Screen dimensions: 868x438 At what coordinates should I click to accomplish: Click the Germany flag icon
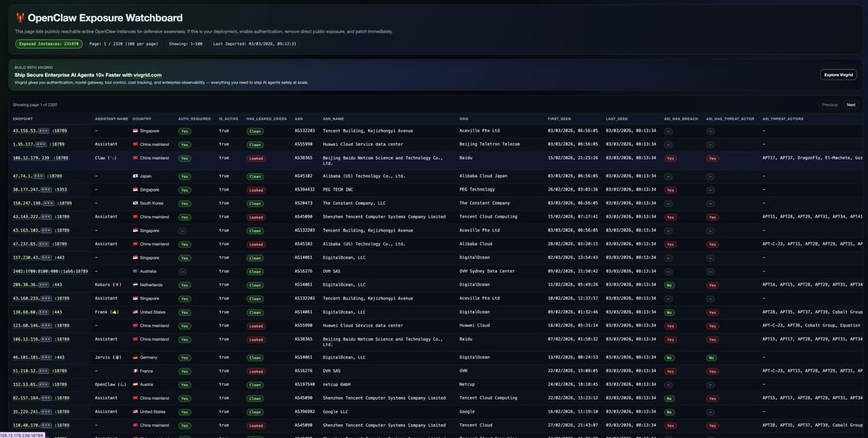[136, 357]
